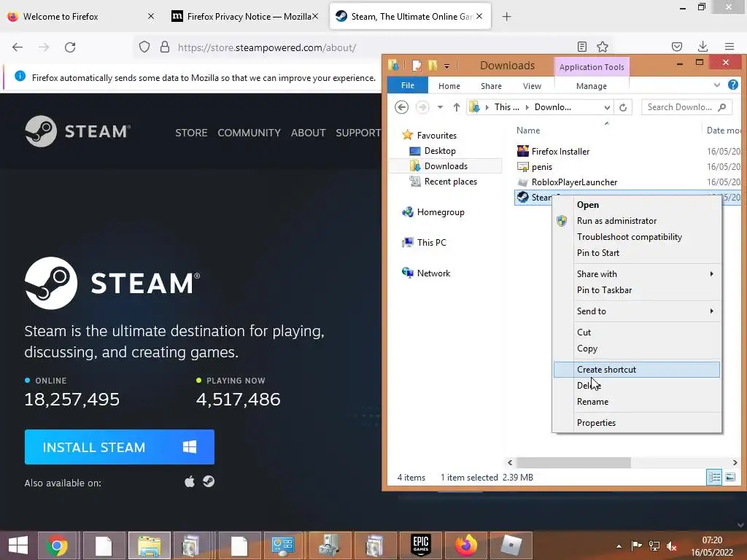Switch to Home ribbon tab
This screenshot has height=560, width=747.
pos(449,86)
